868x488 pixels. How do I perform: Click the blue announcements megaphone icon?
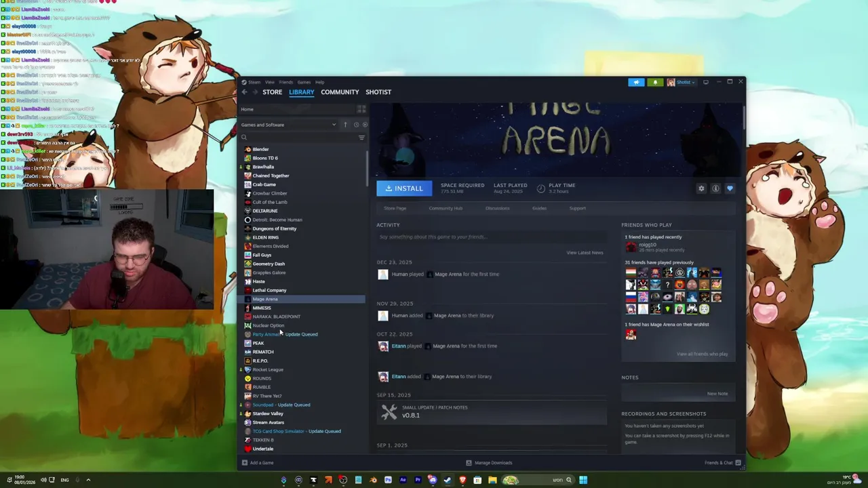pos(636,82)
